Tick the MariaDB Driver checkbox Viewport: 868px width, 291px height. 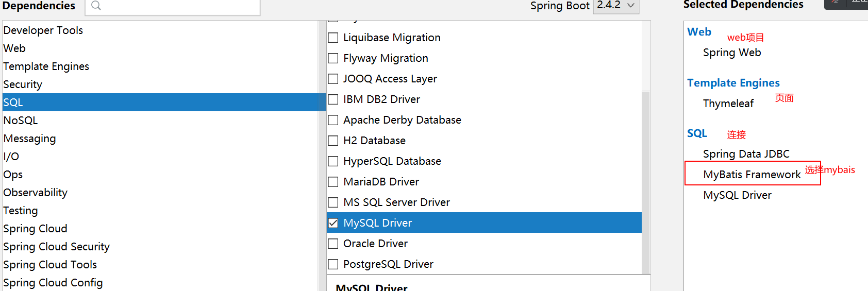(x=333, y=182)
